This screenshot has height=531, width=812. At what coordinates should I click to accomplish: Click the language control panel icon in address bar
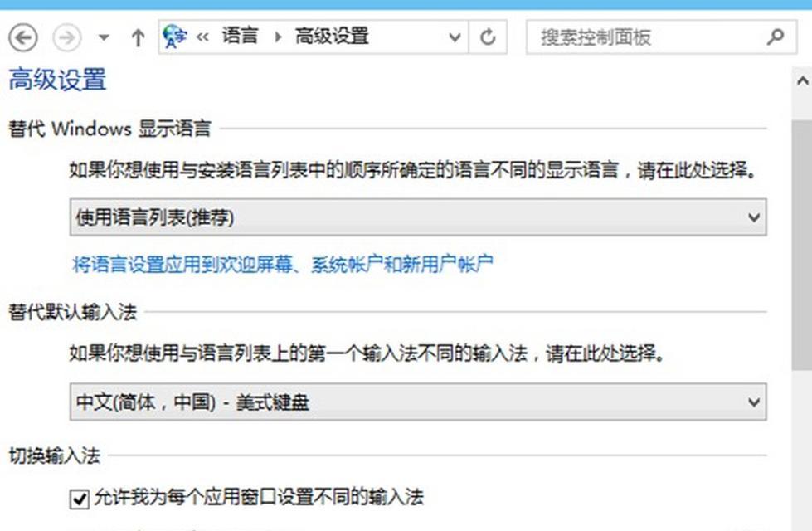pos(174,37)
